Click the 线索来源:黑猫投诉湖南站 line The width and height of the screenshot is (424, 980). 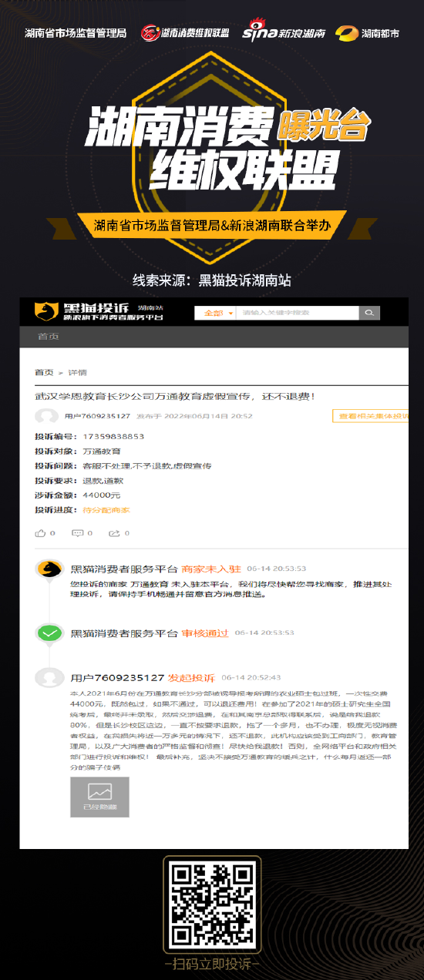tap(212, 280)
